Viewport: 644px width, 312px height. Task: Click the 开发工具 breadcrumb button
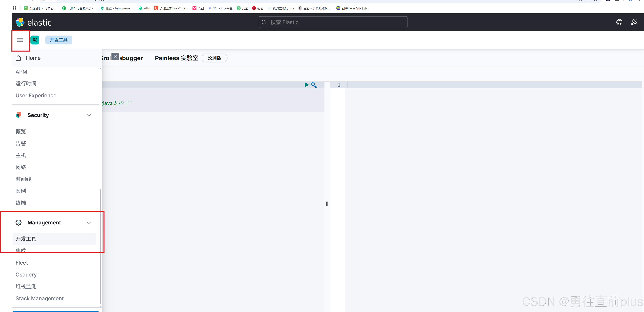coord(59,40)
